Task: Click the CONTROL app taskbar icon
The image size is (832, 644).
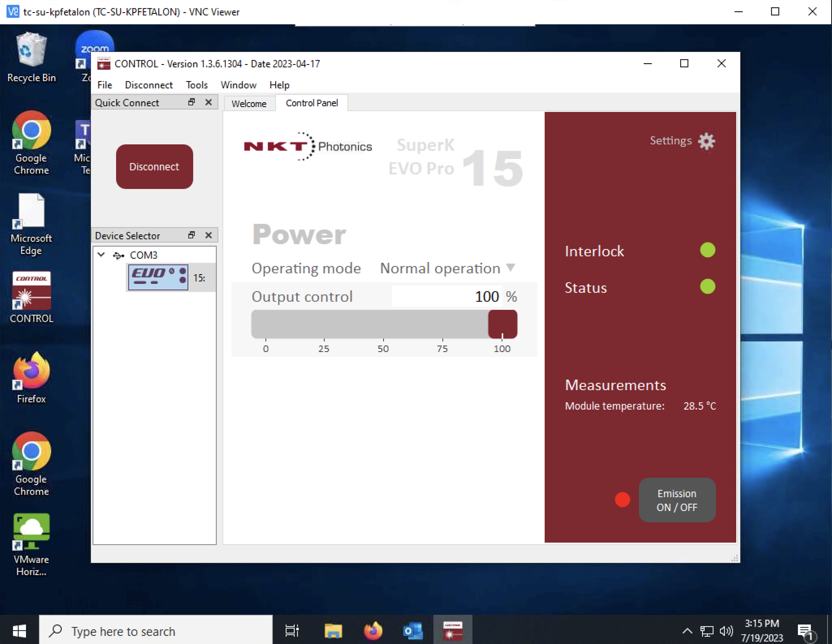Action: pos(452,631)
